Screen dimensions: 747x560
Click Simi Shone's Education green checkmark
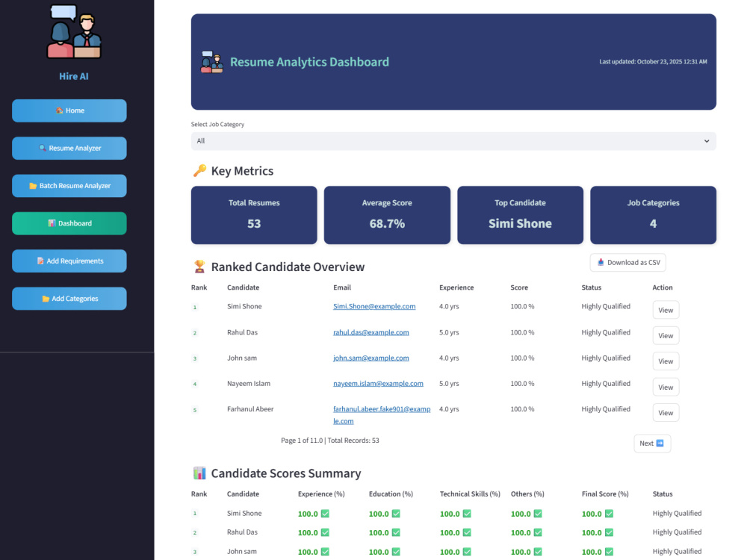coord(396,514)
